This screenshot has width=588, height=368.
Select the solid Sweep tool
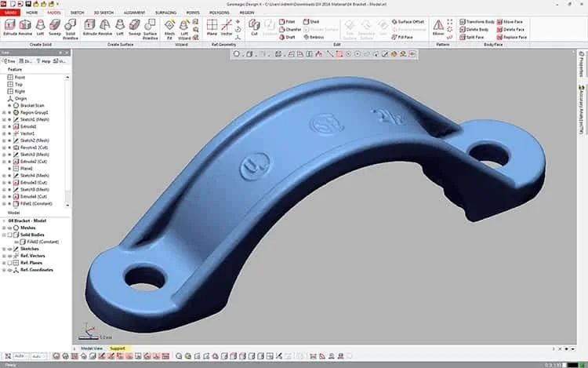55,27
